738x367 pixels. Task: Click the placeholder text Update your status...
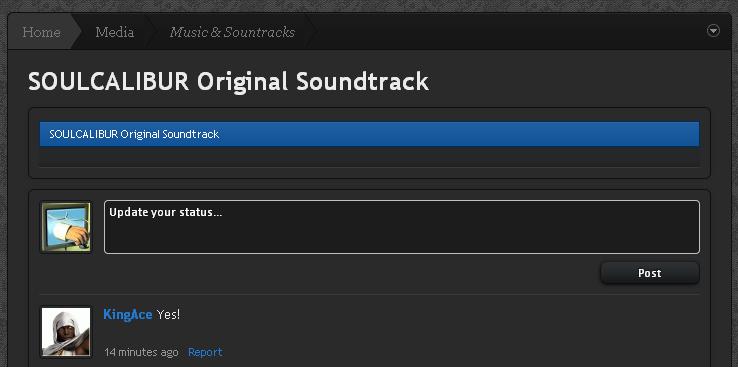(x=166, y=212)
